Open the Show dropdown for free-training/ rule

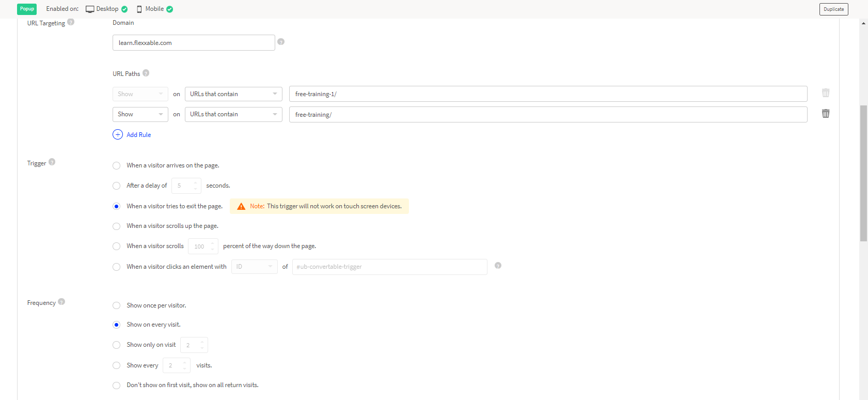pyautogui.click(x=140, y=114)
